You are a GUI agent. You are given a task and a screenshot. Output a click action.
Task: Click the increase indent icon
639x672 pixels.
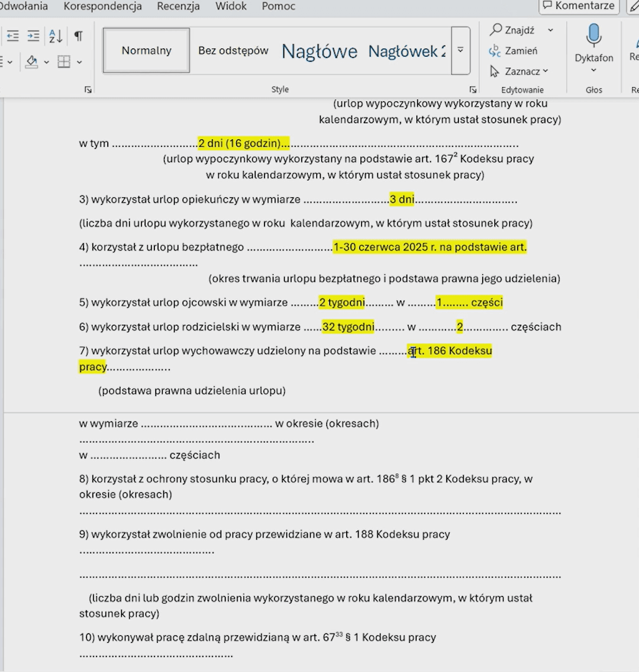coord(33,36)
